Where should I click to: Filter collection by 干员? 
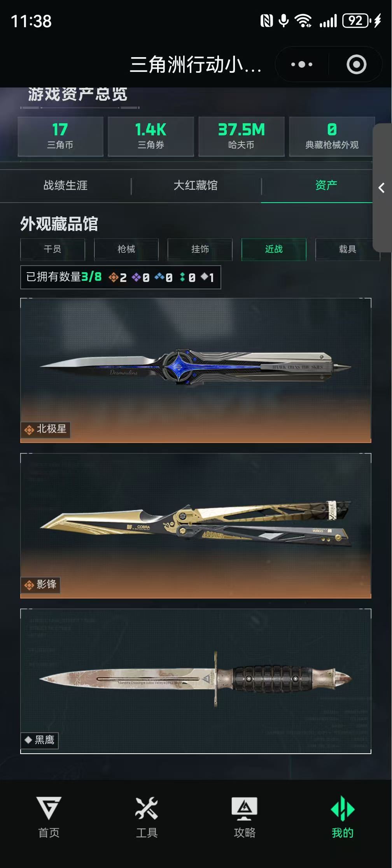tap(52, 249)
